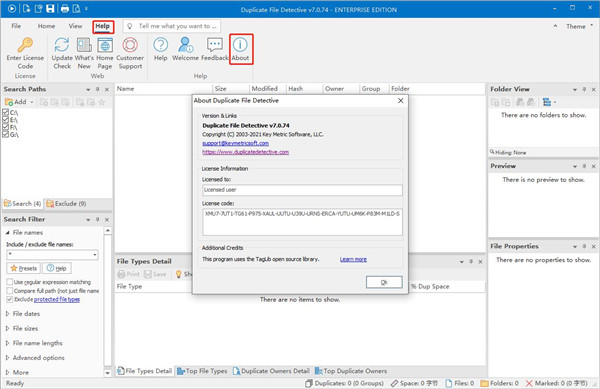Add a search path
The image size is (600, 389).
pos(16,102)
